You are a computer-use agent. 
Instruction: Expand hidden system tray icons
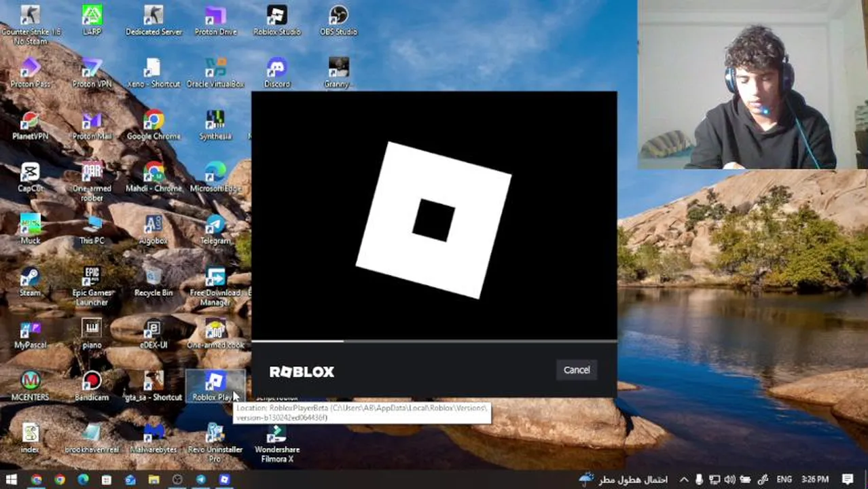684,479
